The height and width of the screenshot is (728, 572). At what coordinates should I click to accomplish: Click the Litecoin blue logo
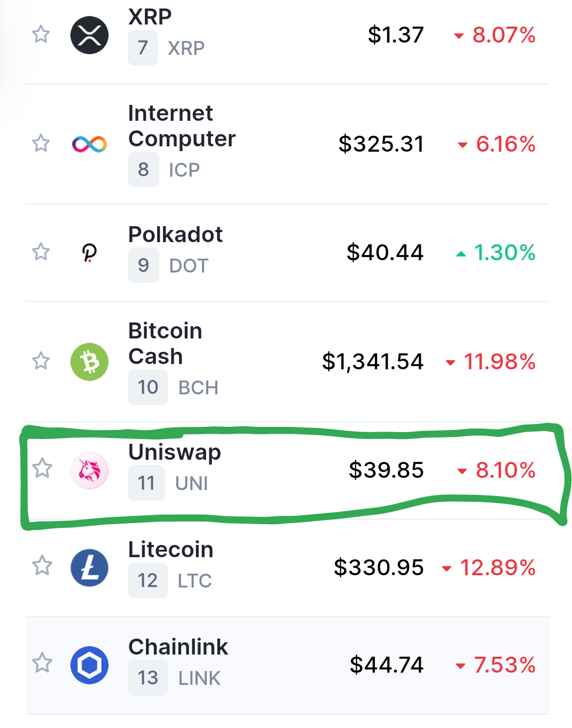89,568
